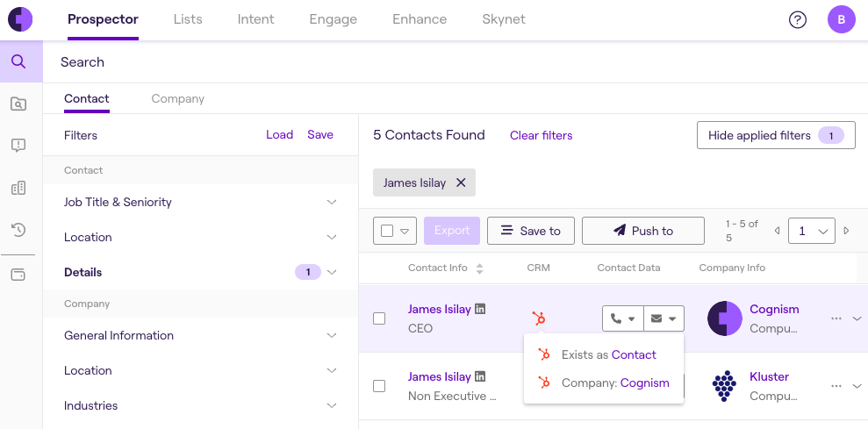Click the LinkedIn icon beside CEO James Isilay

[480, 309]
